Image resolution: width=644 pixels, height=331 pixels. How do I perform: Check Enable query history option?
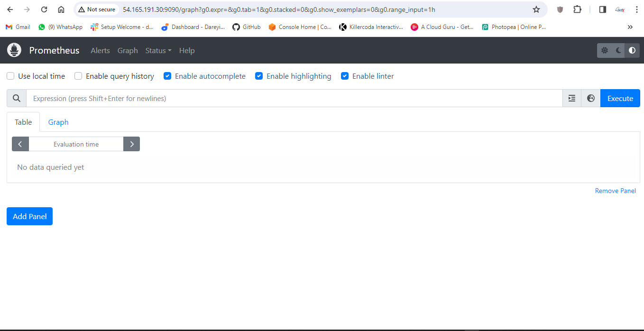(78, 76)
